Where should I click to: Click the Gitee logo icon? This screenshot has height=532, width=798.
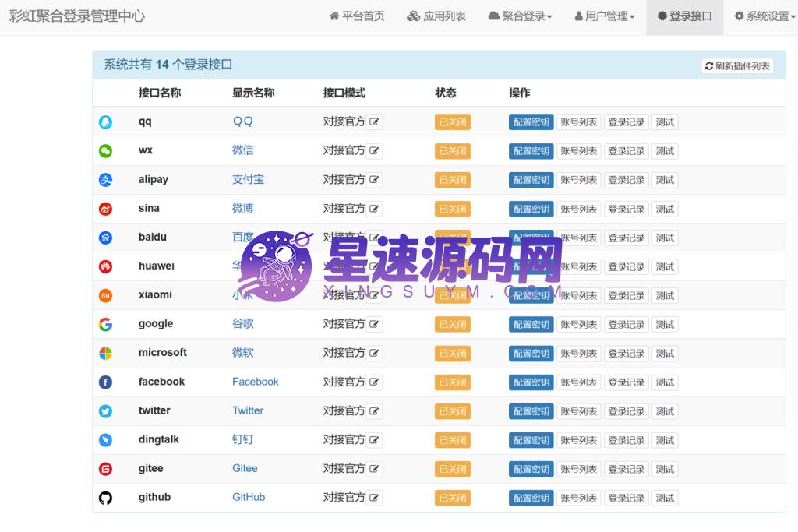point(105,469)
